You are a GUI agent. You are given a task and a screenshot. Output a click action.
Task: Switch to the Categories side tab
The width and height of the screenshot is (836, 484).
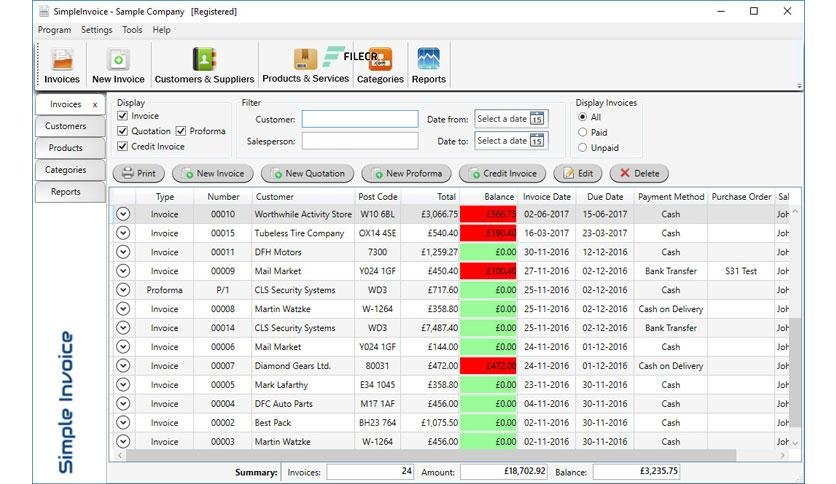70,170
